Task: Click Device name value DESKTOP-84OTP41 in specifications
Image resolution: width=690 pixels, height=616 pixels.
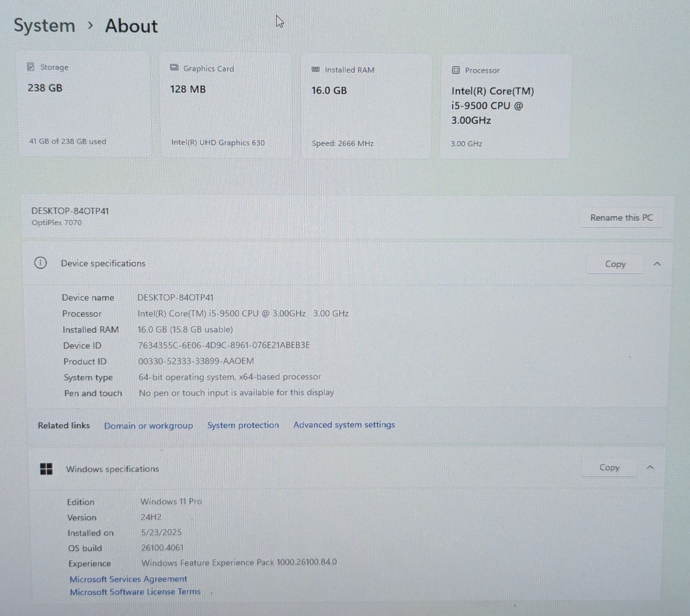Action: pyautogui.click(x=176, y=297)
